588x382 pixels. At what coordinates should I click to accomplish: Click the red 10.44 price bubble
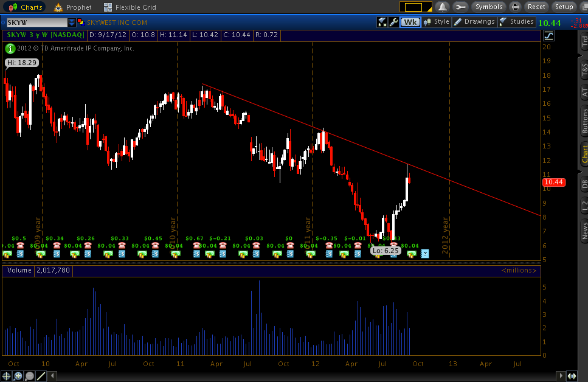pos(553,182)
